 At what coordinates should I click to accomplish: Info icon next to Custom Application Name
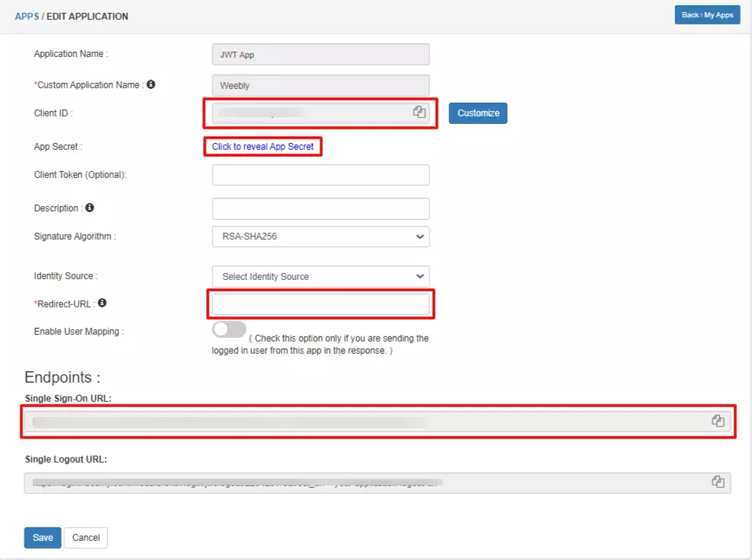pyautogui.click(x=151, y=84)
